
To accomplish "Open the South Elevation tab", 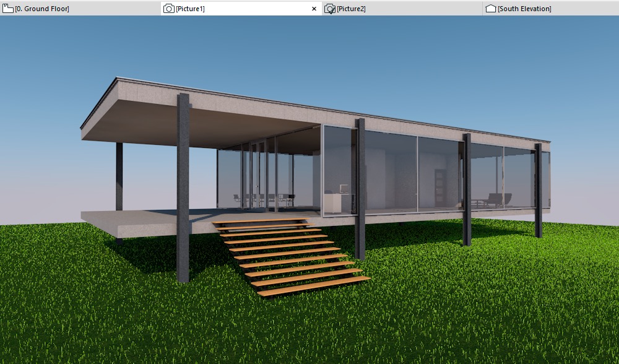I will click(x=551, y=8).
